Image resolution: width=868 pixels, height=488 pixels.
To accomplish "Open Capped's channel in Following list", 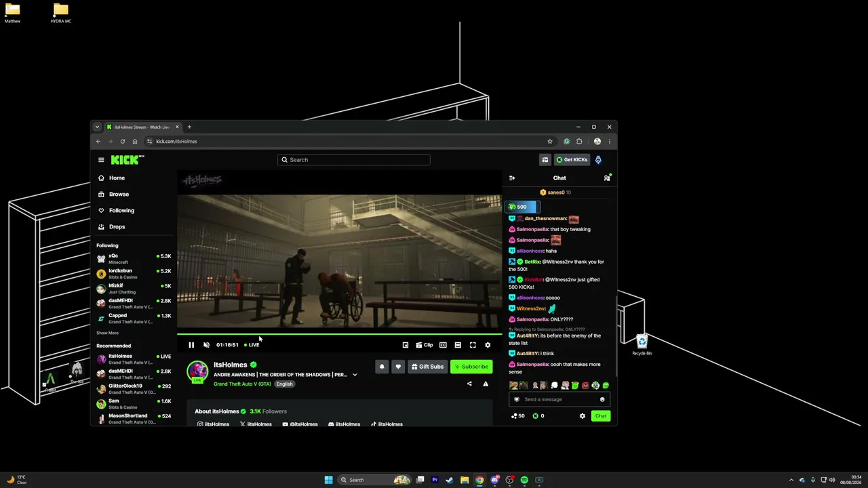I will (x=134, y=318).
